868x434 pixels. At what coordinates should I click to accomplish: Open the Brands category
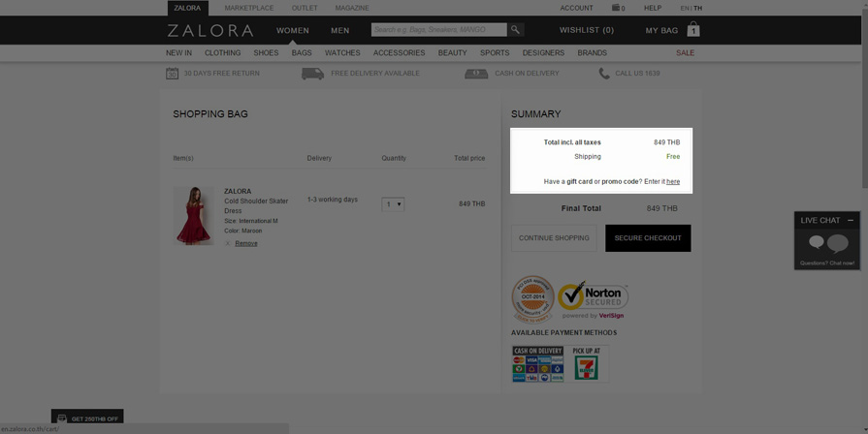coord(593,53)
